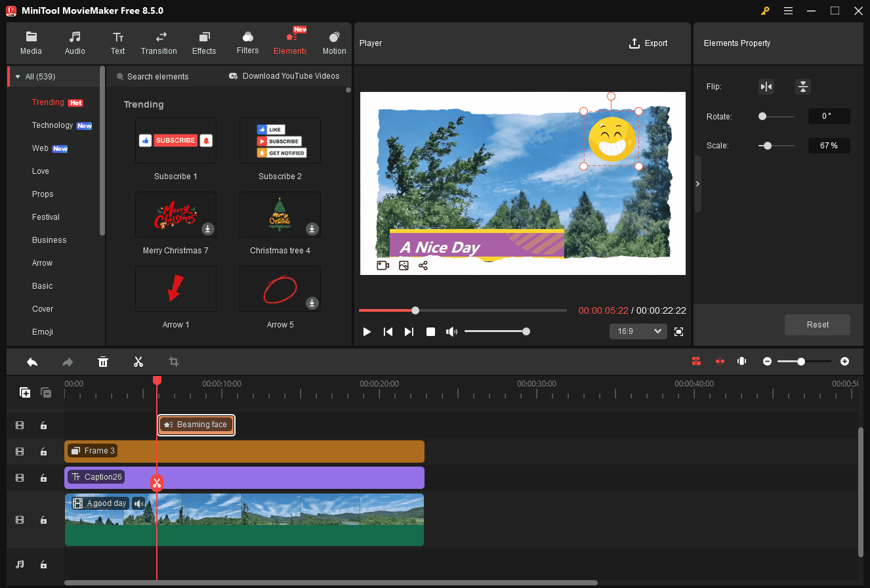Reset the element properties
The height and width of the screenshot is (588, 870).
click(x=817, y=324)
